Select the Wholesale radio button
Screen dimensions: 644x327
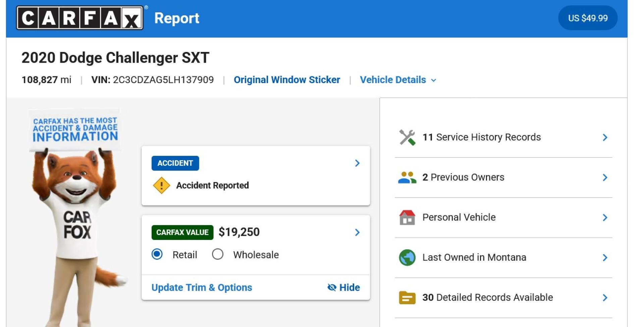[x=218, y=254]
